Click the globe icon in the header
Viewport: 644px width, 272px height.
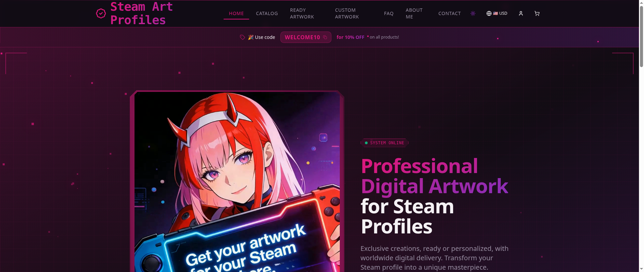pyautogui.click(x=489, y=13)
